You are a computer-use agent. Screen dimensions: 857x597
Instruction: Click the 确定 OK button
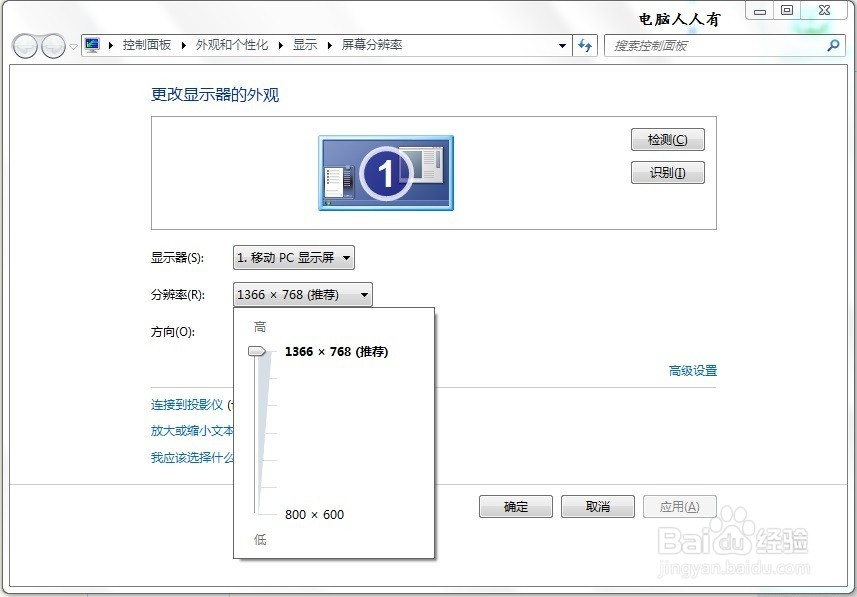(x=516, y=507)
